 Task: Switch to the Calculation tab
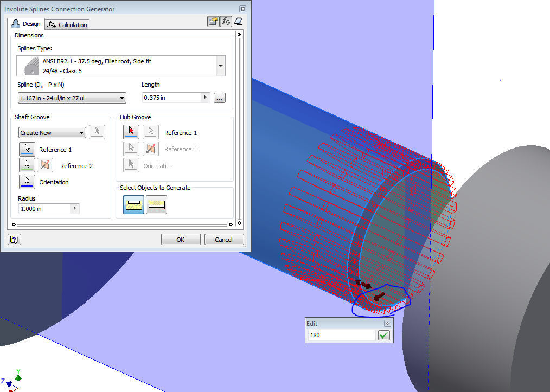(67, 24)
